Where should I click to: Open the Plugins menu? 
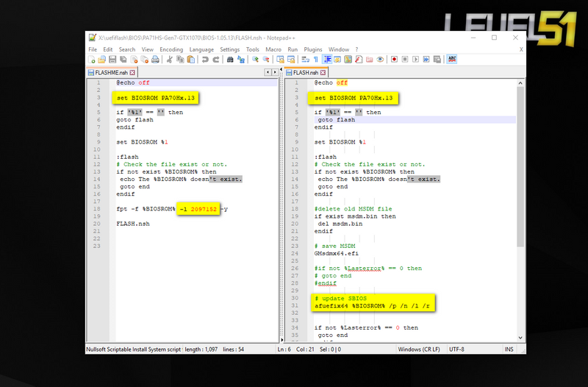313,49
